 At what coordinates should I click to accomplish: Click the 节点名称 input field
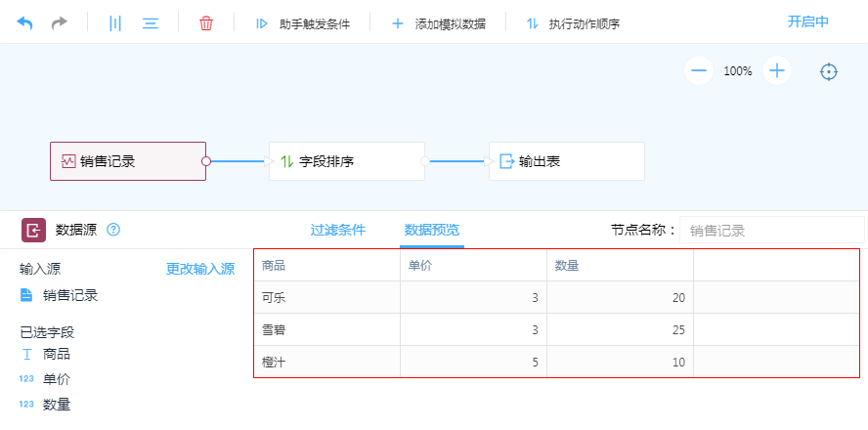[x=770, y=231]
